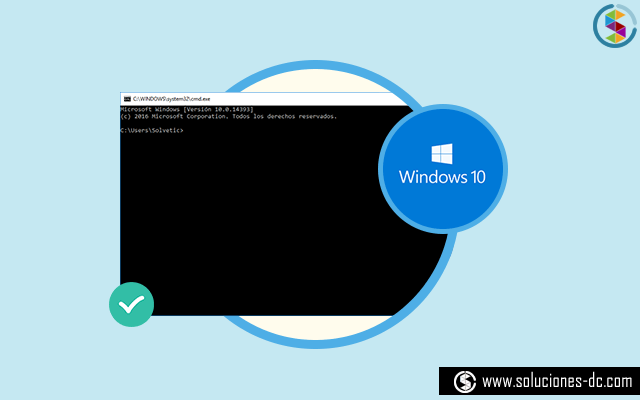Click the cmd.exe title bar icon
640x400 pixels.
point(127,99)
